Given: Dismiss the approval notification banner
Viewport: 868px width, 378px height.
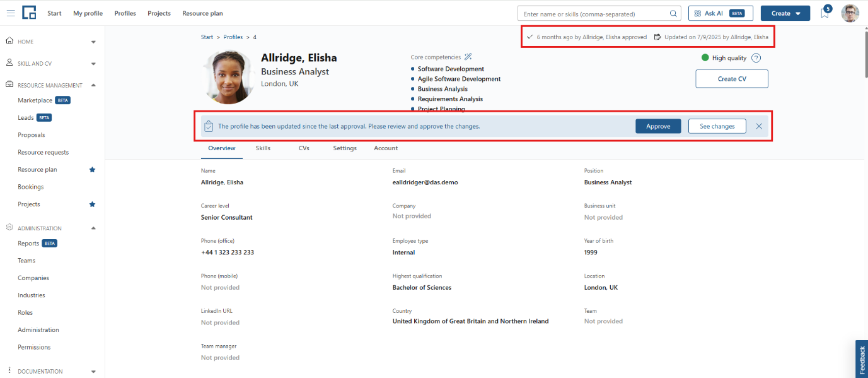Looking at the screenshot, I should pos(759,126).
